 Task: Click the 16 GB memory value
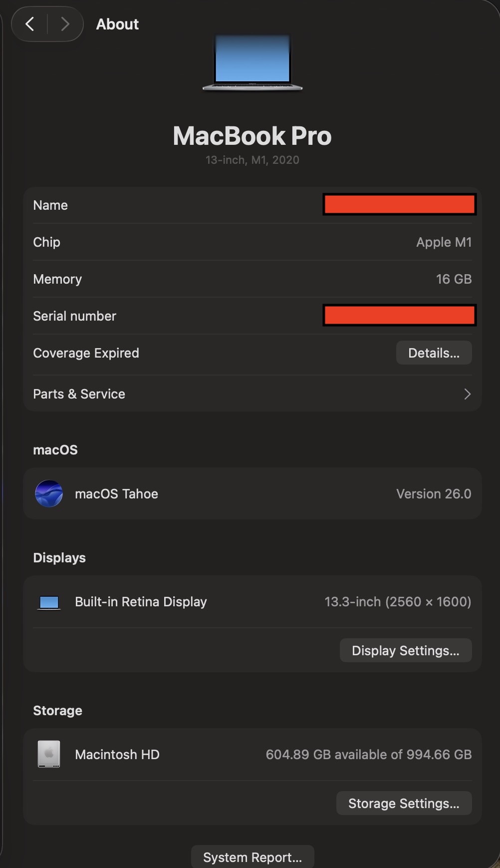(453, 279)
